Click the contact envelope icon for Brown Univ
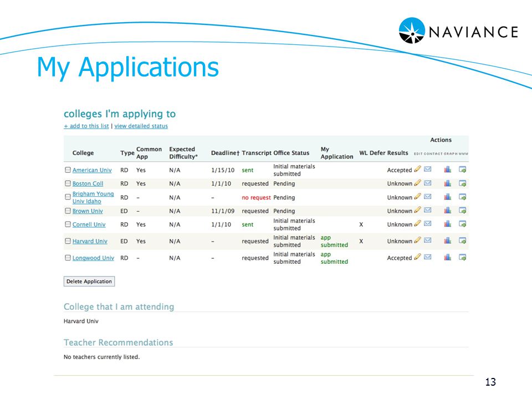This screenshot has width=532, height=399. [x=428, y=210]
